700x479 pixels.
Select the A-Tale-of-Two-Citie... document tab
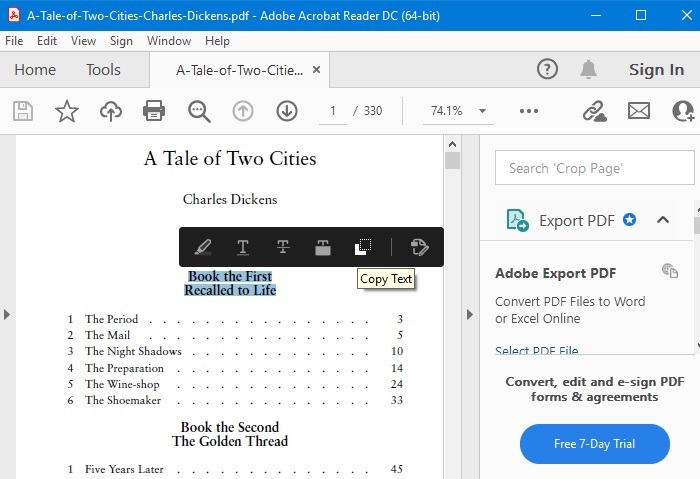239,70
